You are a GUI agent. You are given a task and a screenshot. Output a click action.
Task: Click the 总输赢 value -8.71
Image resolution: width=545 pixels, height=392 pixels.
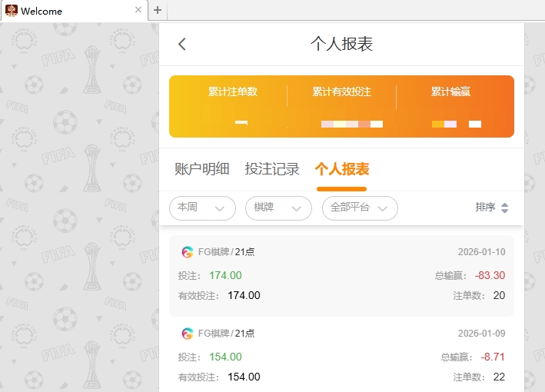pos(493,357)
